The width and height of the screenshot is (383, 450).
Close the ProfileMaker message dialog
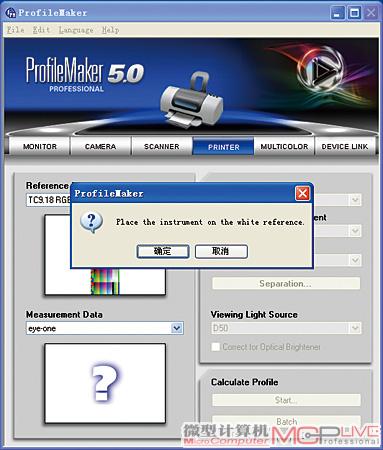point(302,193)
